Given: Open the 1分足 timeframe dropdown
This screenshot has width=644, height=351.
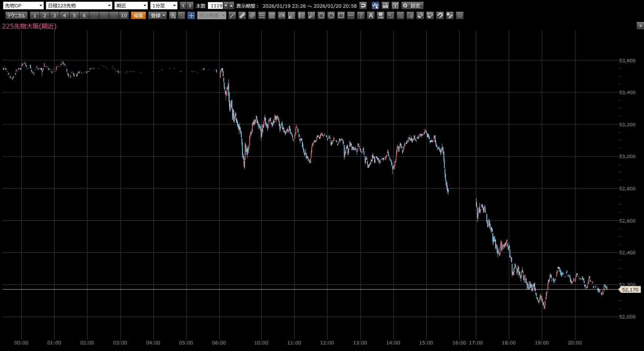Looking at the screenshot, I should [164, 5].
